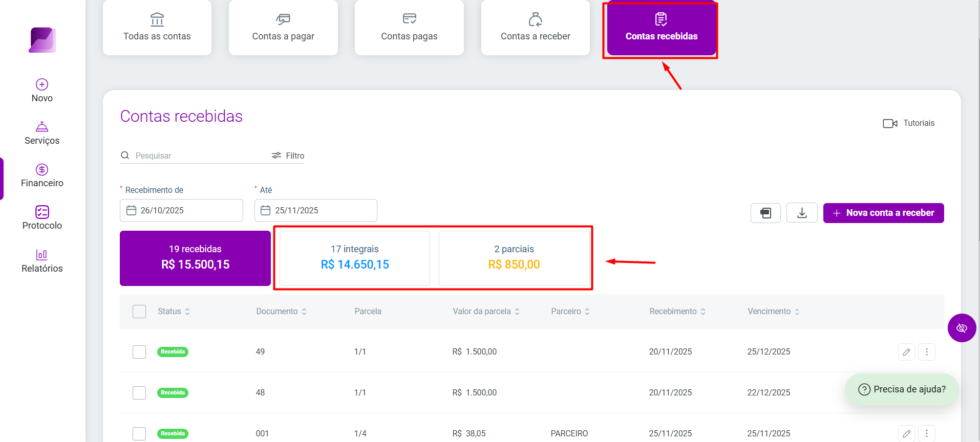The height and width of the screenshot is (442, 980).
Task: Open the Novo plus icon in sidebar
Action: (42, 84)
